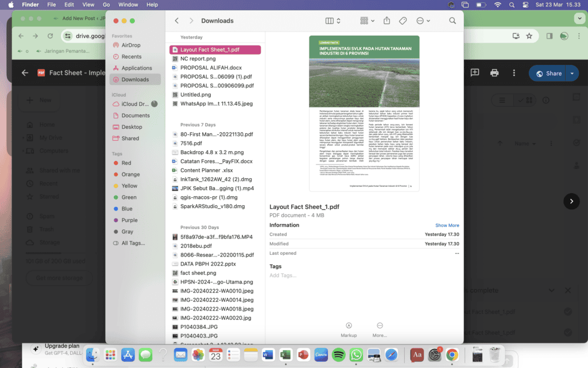Open the Window menu in menu bar
588x368 pixels.
point(128,5)
